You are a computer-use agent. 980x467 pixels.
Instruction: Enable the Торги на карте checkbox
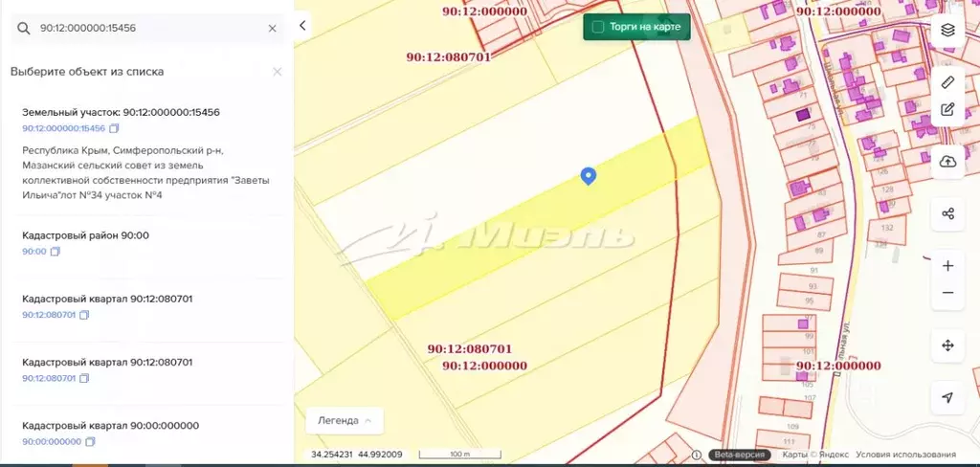598,27
